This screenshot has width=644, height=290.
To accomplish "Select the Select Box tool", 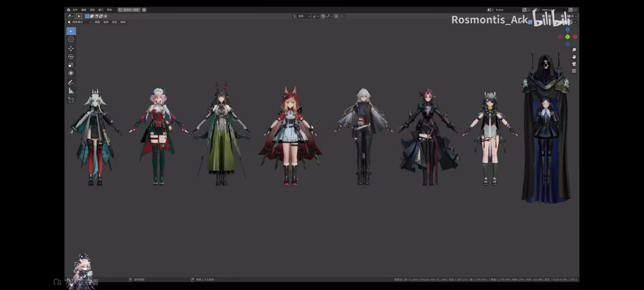I will coord(71,31).
